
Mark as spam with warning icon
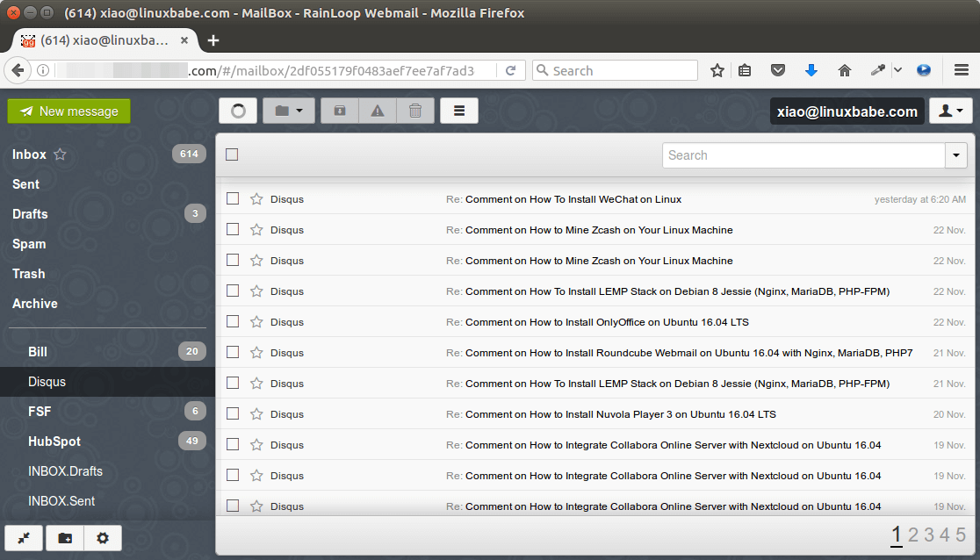(x=378, y=111)
